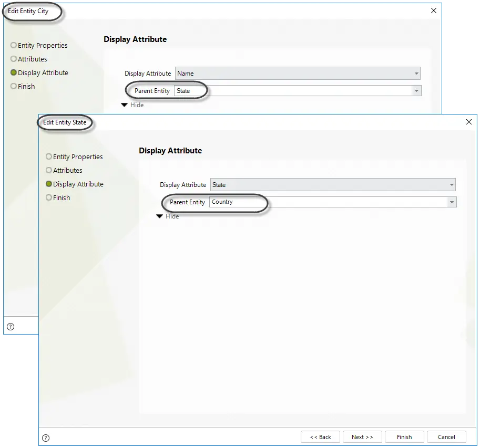Collapse the Hide expander in Edit Entity City

(132, 105)
